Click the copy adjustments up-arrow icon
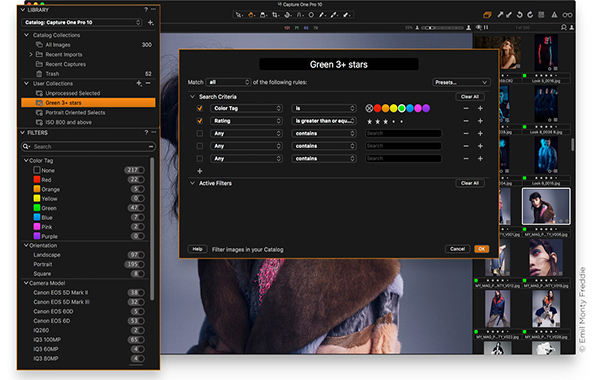600x380 pixels. point(500,15)
